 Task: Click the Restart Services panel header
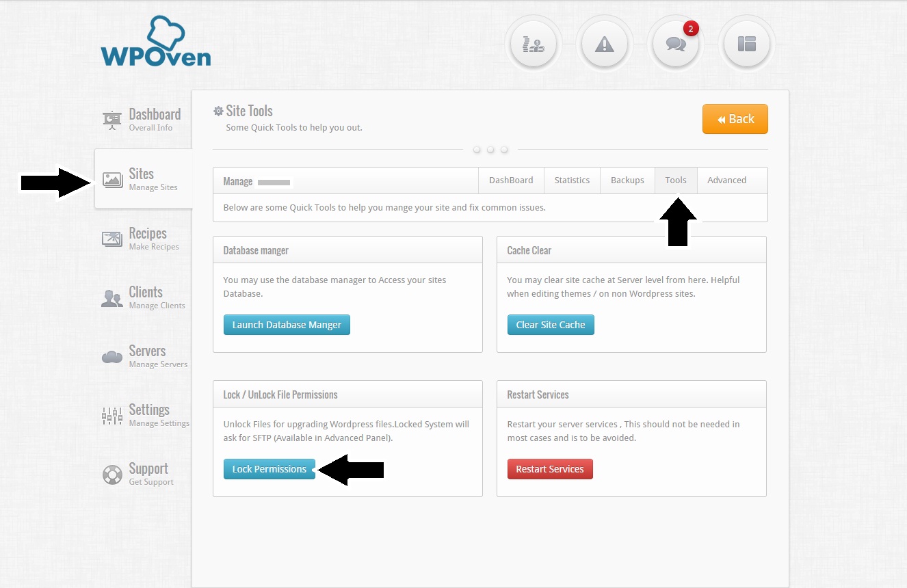click(x=631, y=395)
